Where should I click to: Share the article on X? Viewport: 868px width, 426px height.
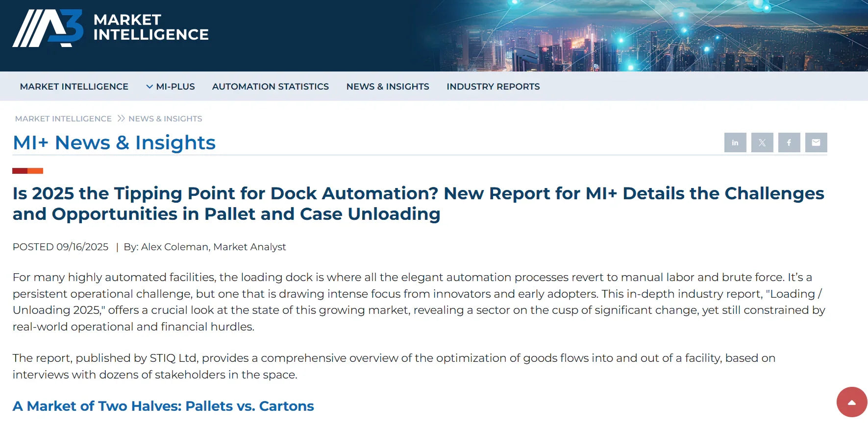[762, 142]
